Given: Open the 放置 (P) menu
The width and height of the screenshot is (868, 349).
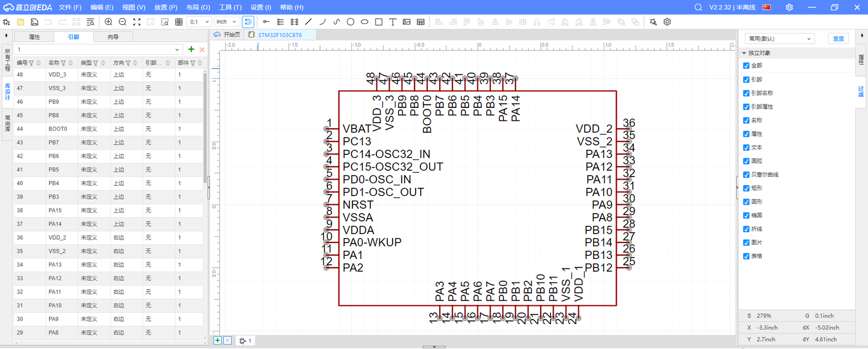Looking at the screenshot, I should pyautogui.click(x=166, y=7).
